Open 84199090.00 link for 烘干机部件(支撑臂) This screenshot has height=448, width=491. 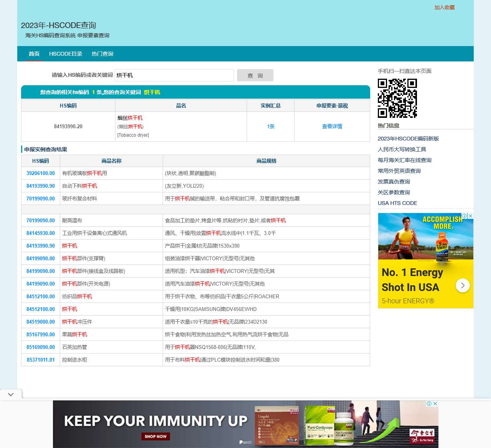tap(41, 258)
